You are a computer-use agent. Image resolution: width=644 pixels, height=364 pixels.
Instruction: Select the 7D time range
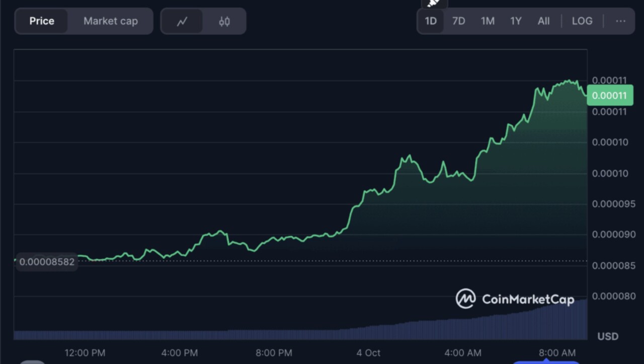[458, 21]
